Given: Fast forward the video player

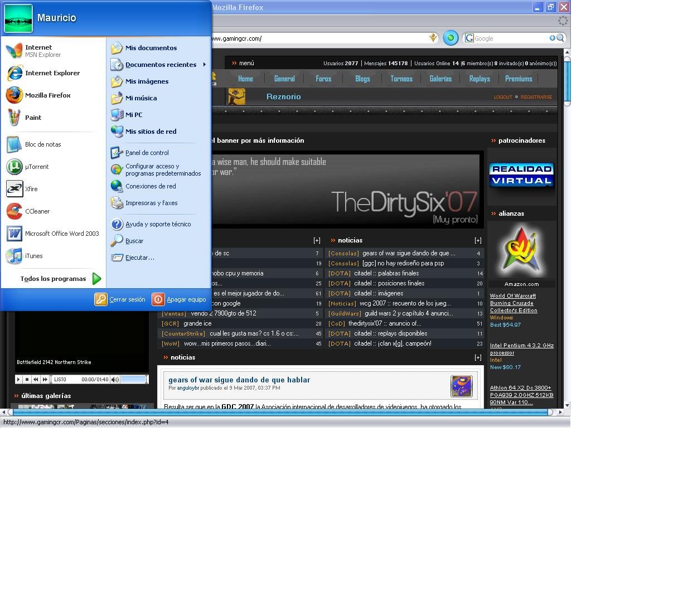Looking at the screenshot, I should tap(45, 379).
